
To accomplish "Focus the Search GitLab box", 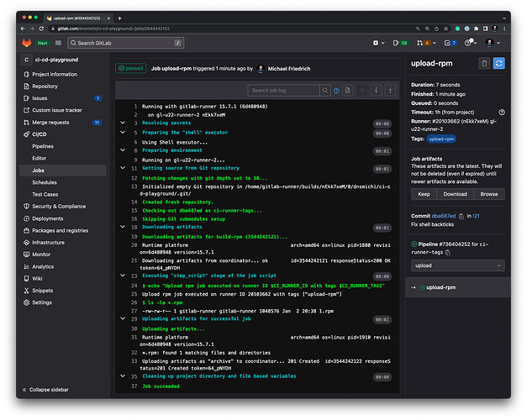I will coord(126,43).
